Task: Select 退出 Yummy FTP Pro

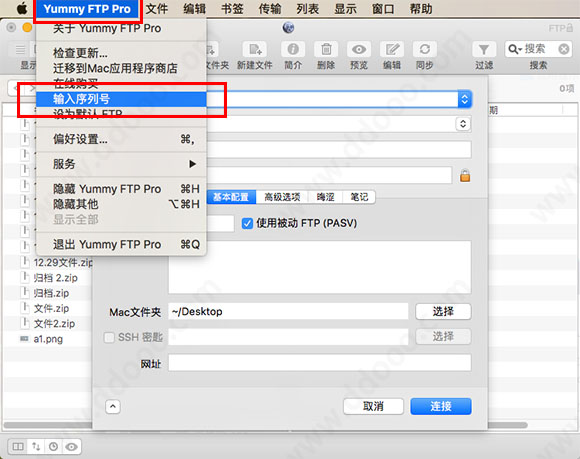Action: pos(121,244)
